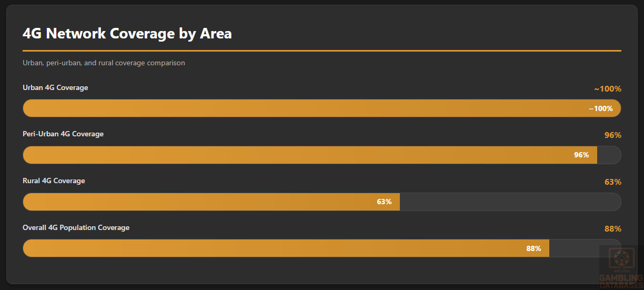Click the 96% value above the peri-urban bar
The height and width of the screenshot is (290, 644).
613,135
